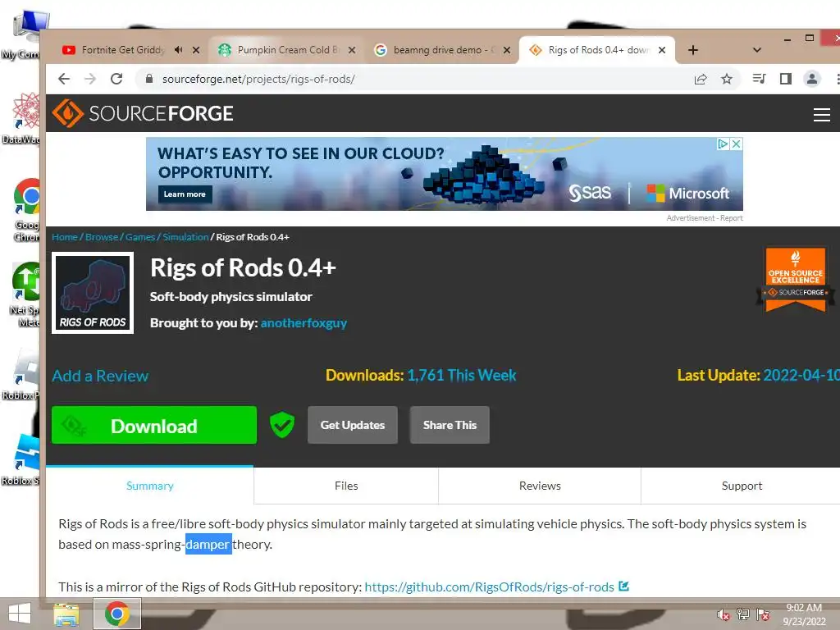Click the Share This button
The image size is (840, 630).
pos(450,425)
